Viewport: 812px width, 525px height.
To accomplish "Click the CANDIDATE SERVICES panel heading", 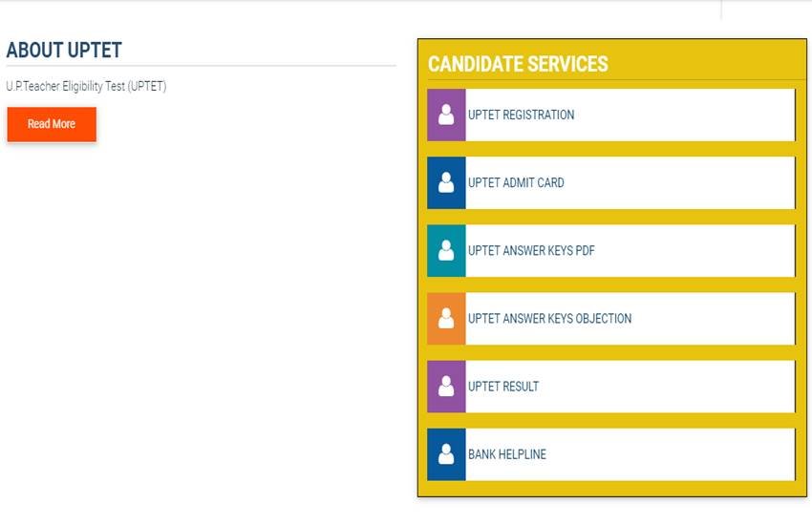I will 518,64.
